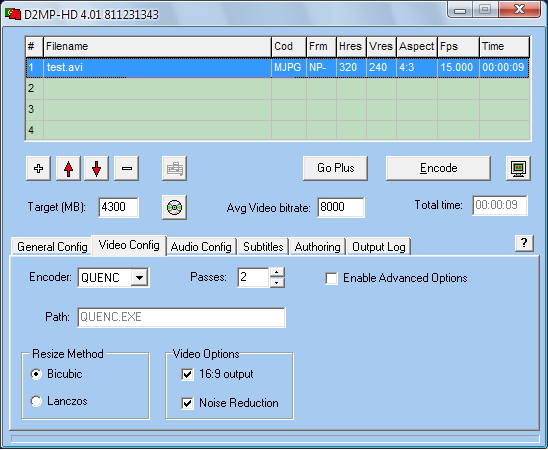Move file up with red up arrow
Viewport: 548px width, 450px height.
coord(68,168)
